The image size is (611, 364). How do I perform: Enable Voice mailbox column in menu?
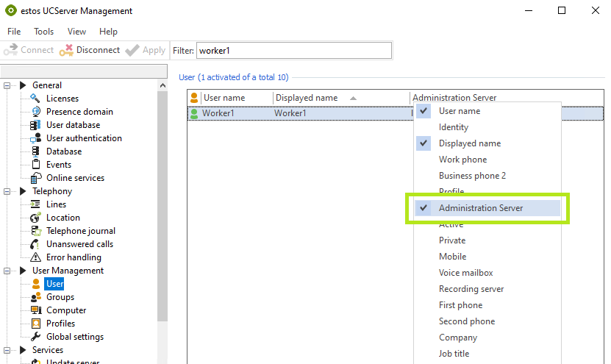[x=465, y=273]
